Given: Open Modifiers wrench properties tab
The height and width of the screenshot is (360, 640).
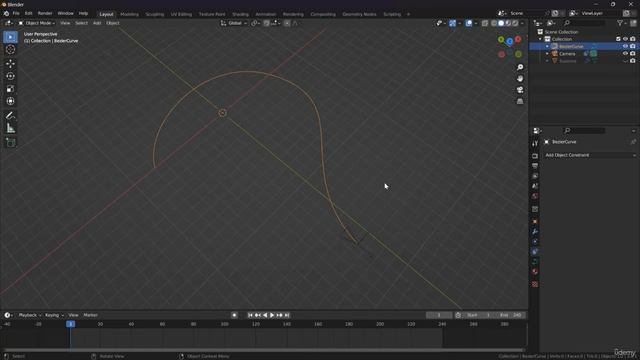Looking at the screenshot, I should click(x=535, y=232).
